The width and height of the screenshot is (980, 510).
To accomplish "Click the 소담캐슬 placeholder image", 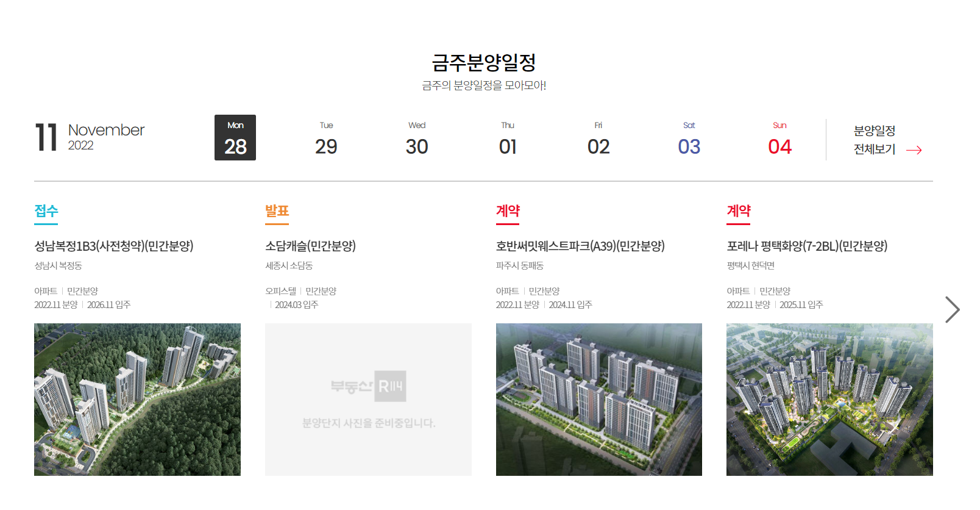I will click(x=368, y=400).
